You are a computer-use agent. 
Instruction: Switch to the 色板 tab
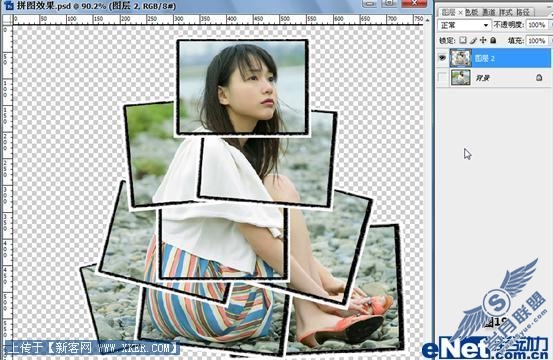471,12
